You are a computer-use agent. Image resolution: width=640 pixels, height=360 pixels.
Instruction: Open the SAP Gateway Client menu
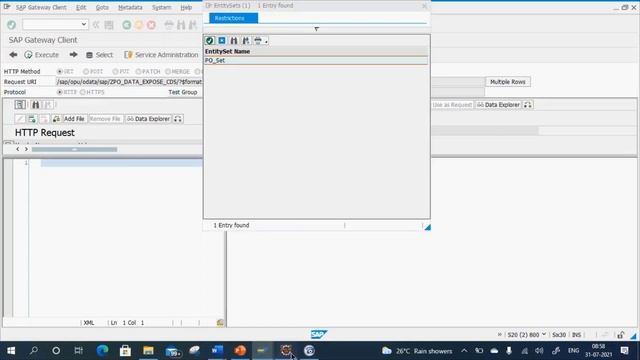pyautogui.click(x=41, y=7)
